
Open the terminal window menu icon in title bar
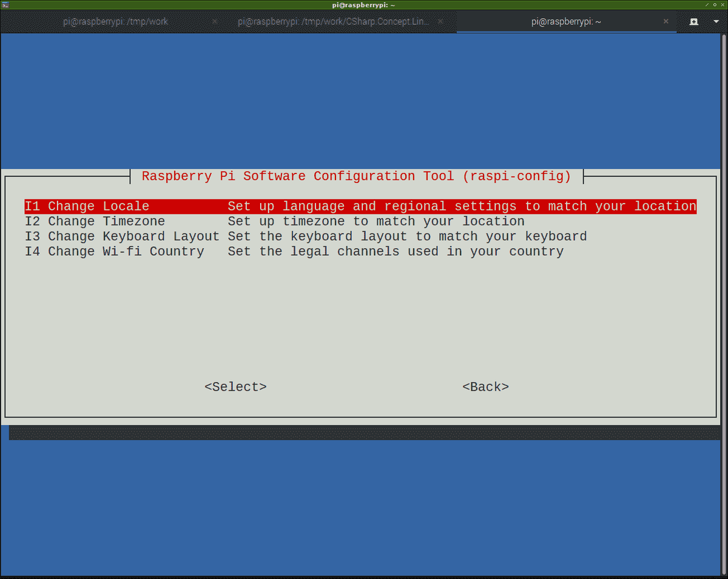point(5,4)
